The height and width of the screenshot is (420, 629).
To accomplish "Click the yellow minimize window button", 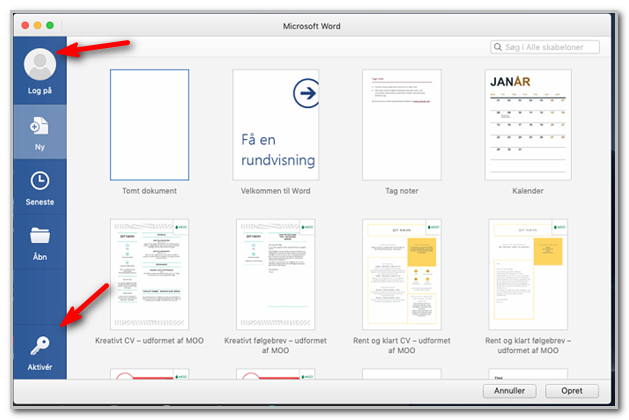I will click(38, 25).
